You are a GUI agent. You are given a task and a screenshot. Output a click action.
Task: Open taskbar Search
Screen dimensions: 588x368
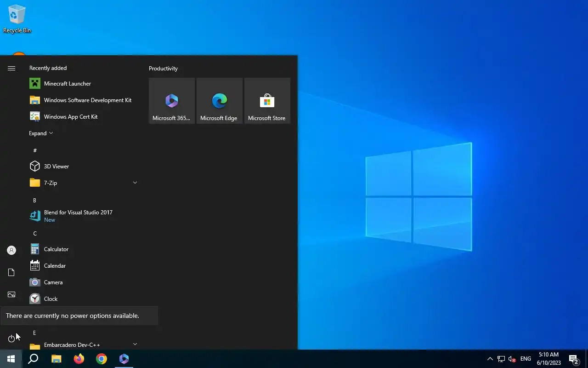point(33,359)
